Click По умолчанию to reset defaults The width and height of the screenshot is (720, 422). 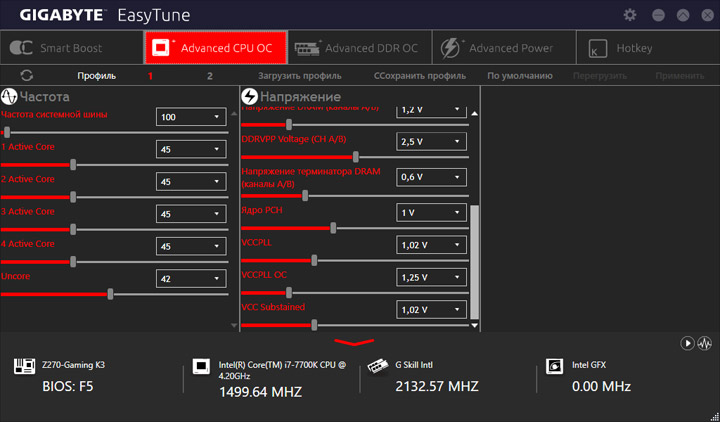point(520,76)
